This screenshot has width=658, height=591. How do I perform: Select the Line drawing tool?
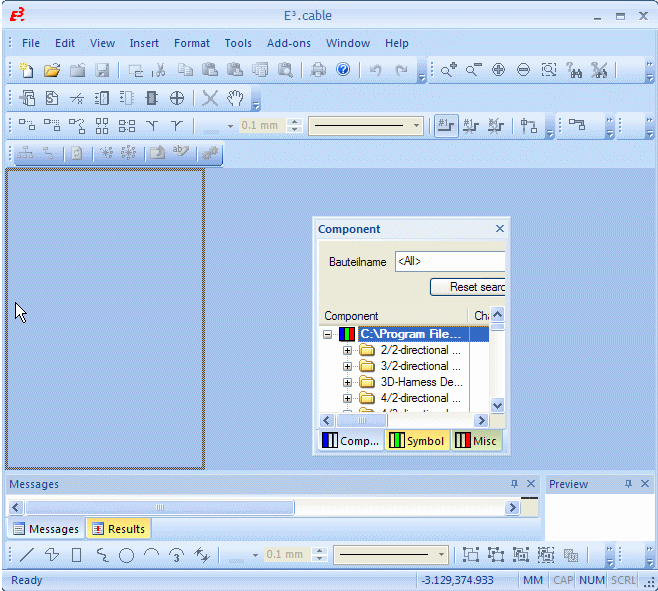click(x=26, y=555)
